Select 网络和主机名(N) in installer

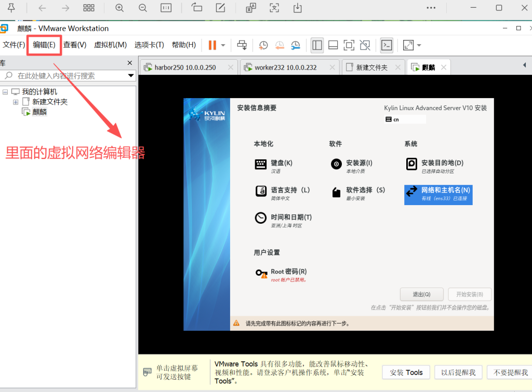tap(438, 194)
